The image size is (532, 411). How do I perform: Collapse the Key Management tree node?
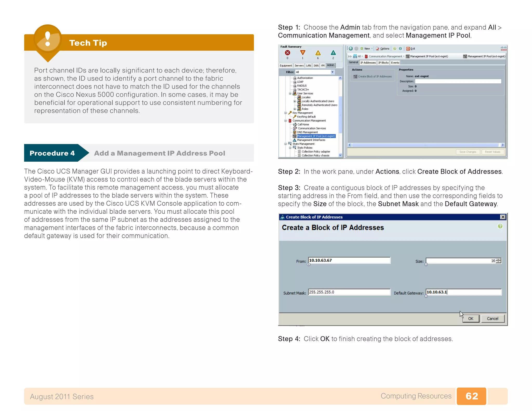[x=285, y=113]
